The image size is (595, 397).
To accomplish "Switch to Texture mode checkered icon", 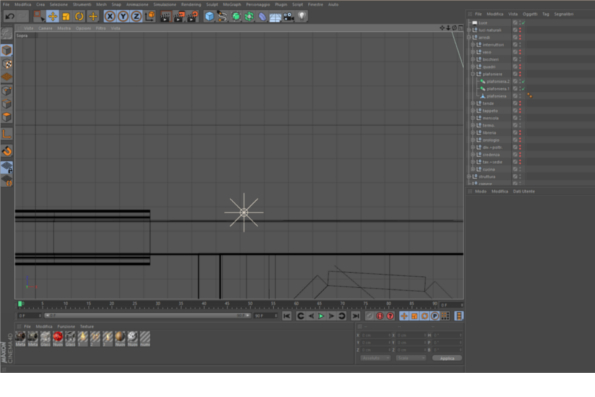I will 6,63.
